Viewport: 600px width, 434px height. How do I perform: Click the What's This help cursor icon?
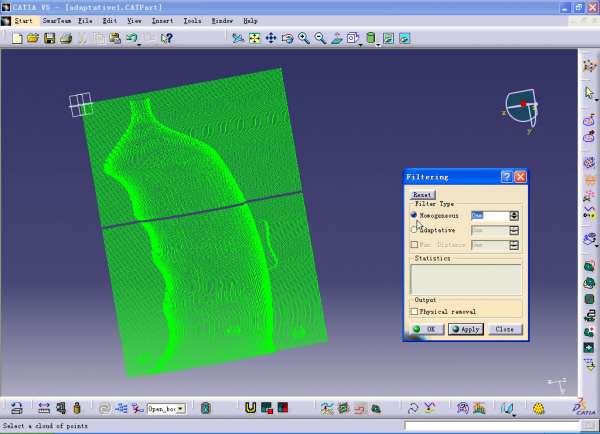click(x=167, y=38)
